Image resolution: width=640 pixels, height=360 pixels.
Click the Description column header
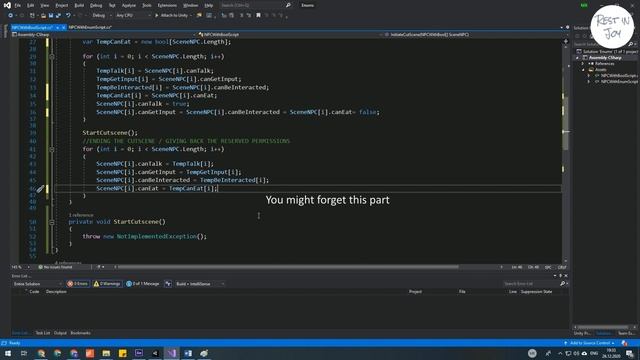point(56,292)
